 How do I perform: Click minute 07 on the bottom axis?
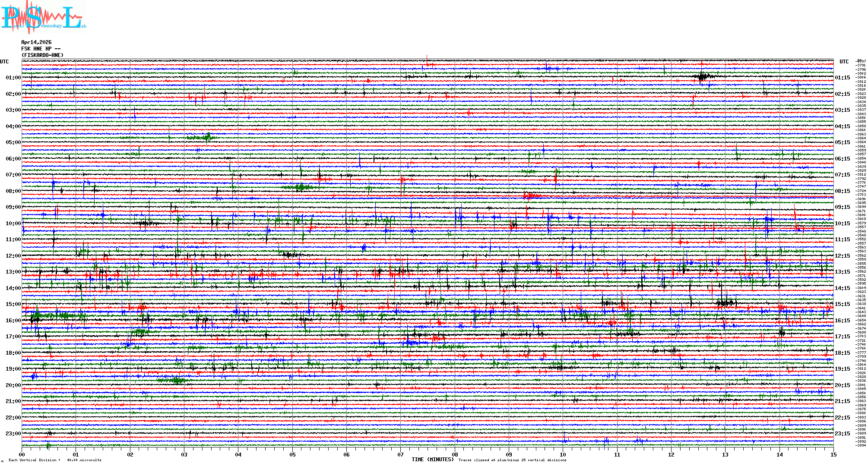[x=401, y=454]
